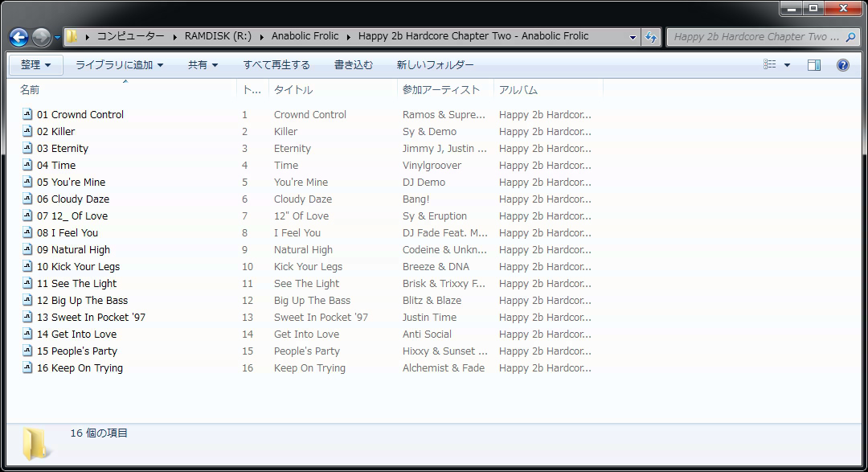The width and height of the screenshot is (868, 472).
Task: Sort by the track number column header
Action: [252, 90]
